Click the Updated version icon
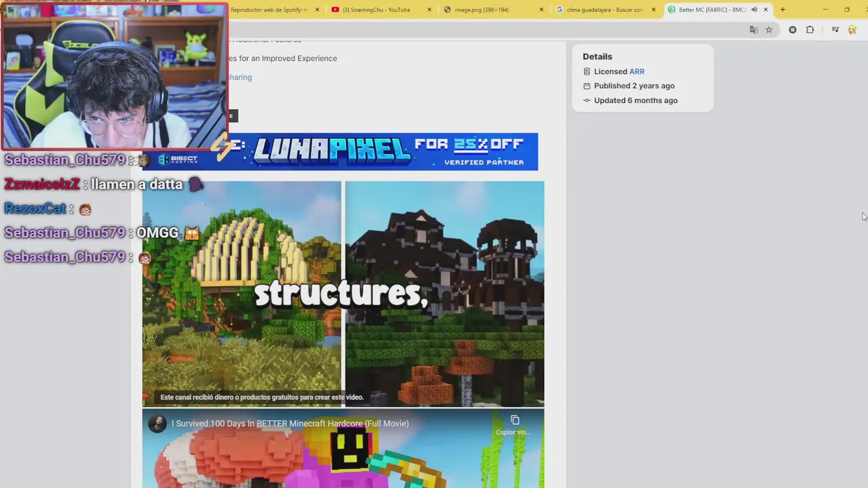Viewport: 868px width, 488px height. 587,100
